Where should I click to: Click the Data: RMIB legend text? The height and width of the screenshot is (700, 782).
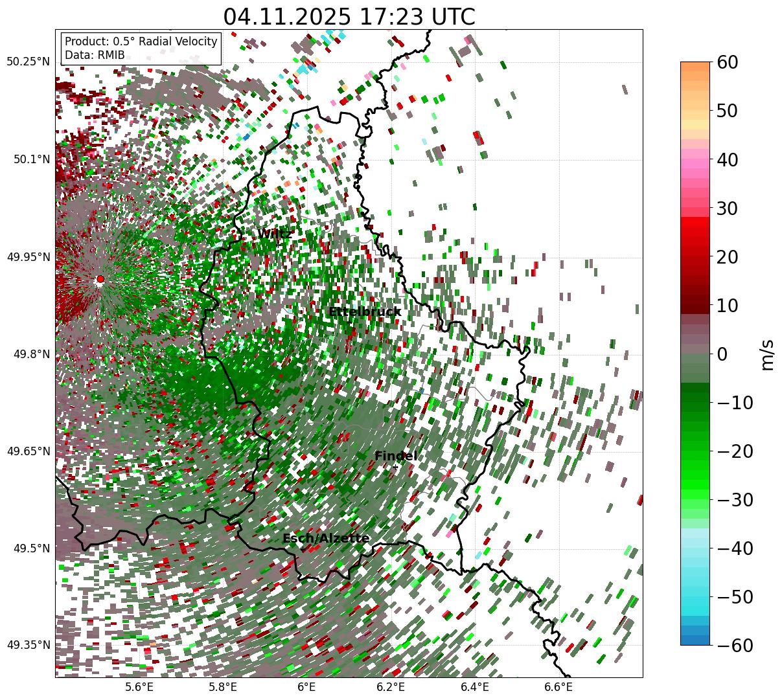(95, 56)
